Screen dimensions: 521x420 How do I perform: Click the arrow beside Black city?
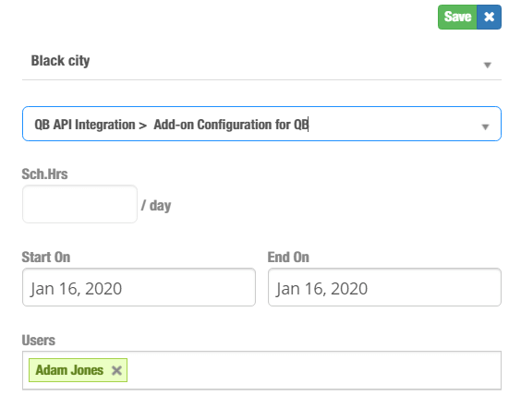tap(487, 65)
